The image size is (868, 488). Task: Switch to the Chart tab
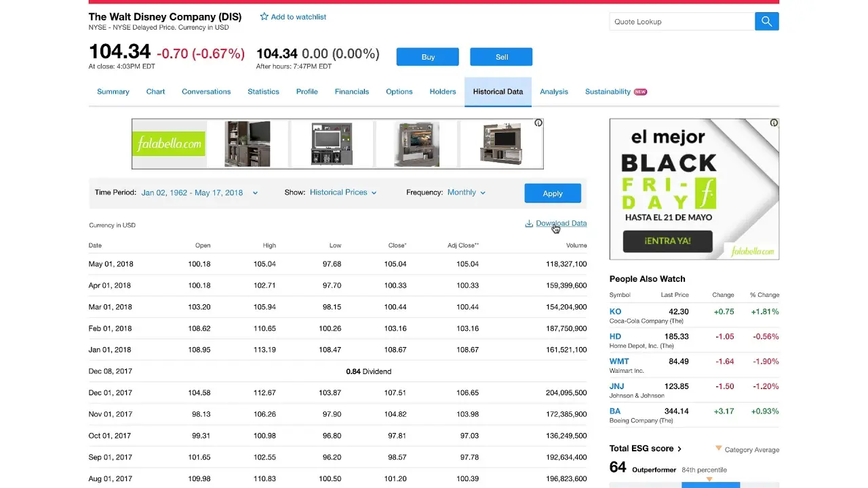[155, 91]
